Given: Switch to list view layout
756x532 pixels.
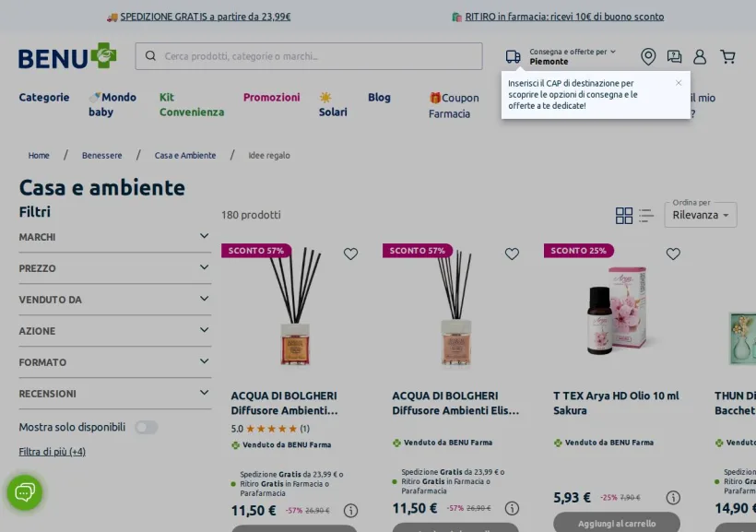Looking at the screenshot, I should point(646,216).
